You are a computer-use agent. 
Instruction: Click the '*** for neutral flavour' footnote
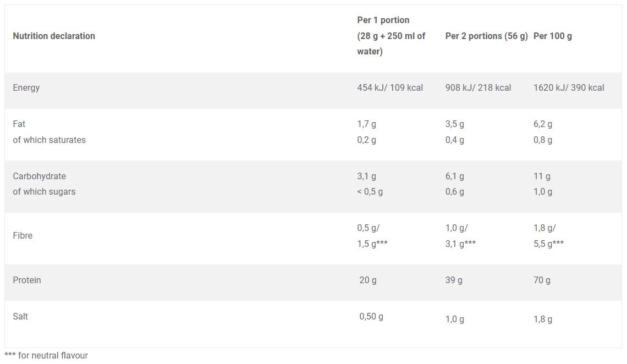click(x=46, y=356)
